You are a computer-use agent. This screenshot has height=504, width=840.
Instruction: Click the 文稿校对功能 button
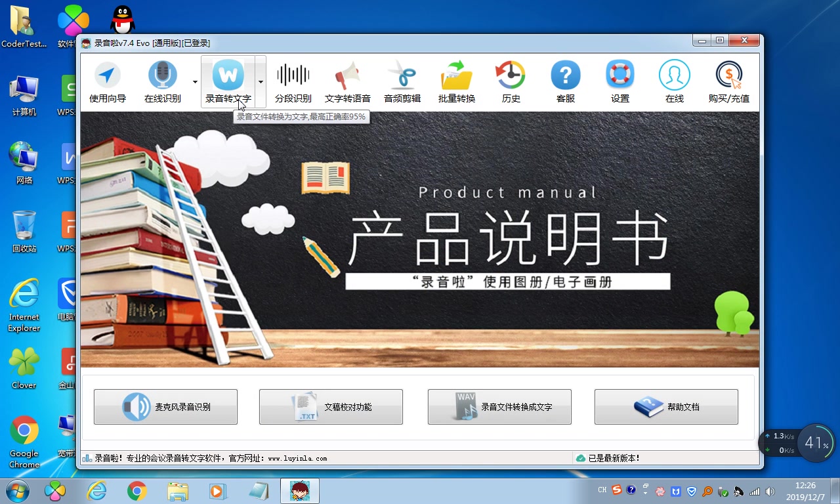(331, 407)
